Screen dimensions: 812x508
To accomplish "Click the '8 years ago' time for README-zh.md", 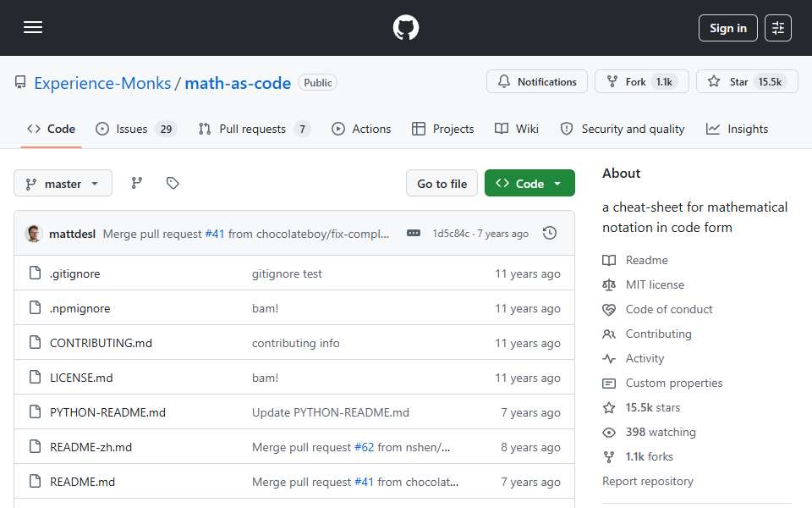I will pyautogui.click(x=530, y=447).
